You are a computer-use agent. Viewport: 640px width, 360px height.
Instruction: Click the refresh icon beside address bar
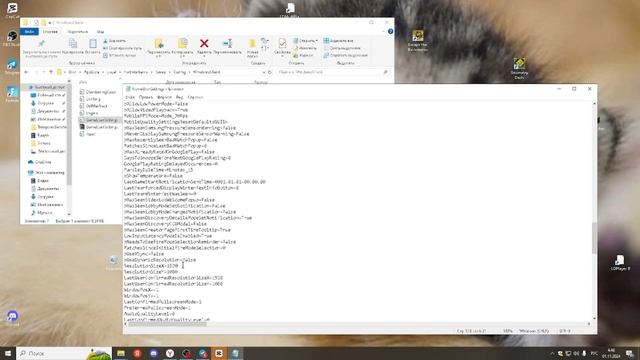point(270,72)
